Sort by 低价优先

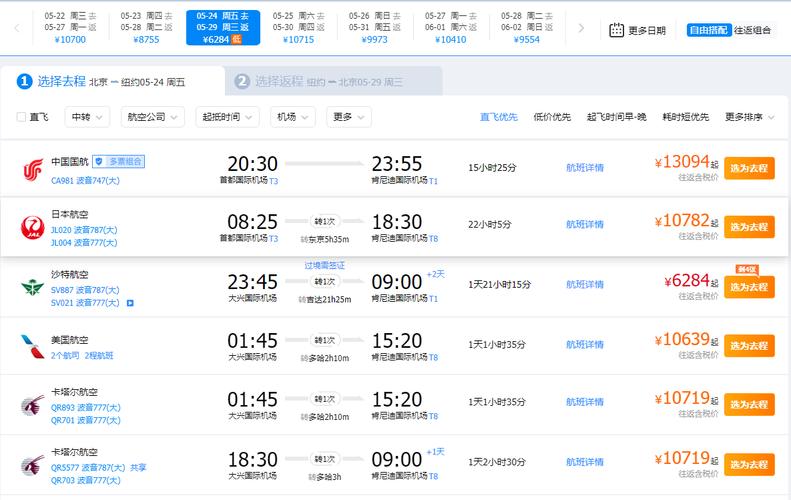coord(552,117)
